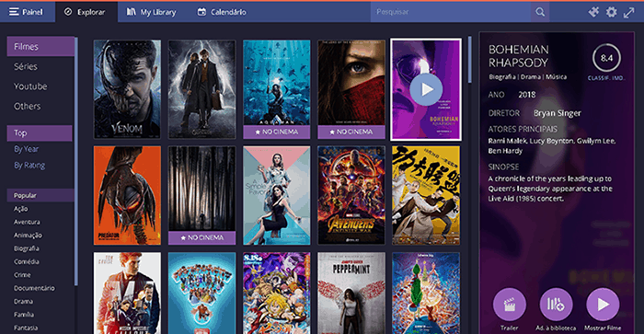Select the Família genre

click(24, 315)
